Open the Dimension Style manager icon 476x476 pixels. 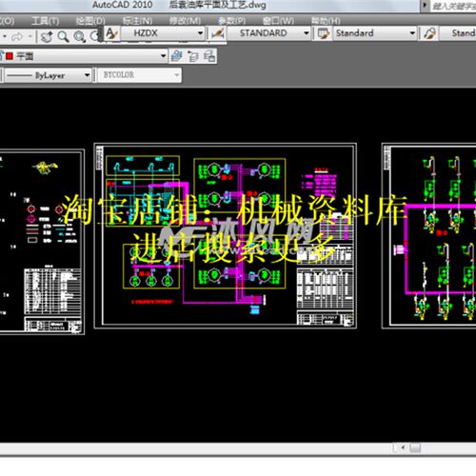click(218, 33)
